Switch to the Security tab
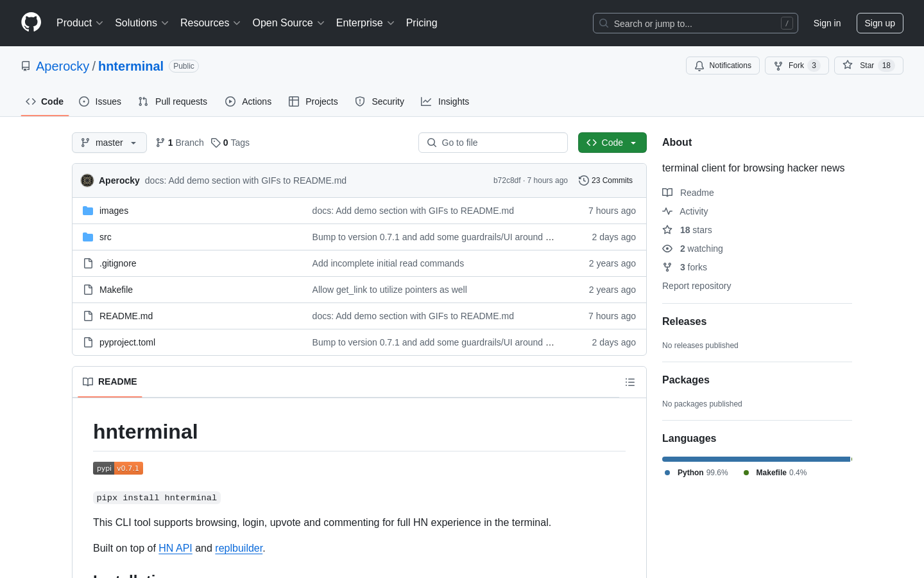 click(380, 101)
